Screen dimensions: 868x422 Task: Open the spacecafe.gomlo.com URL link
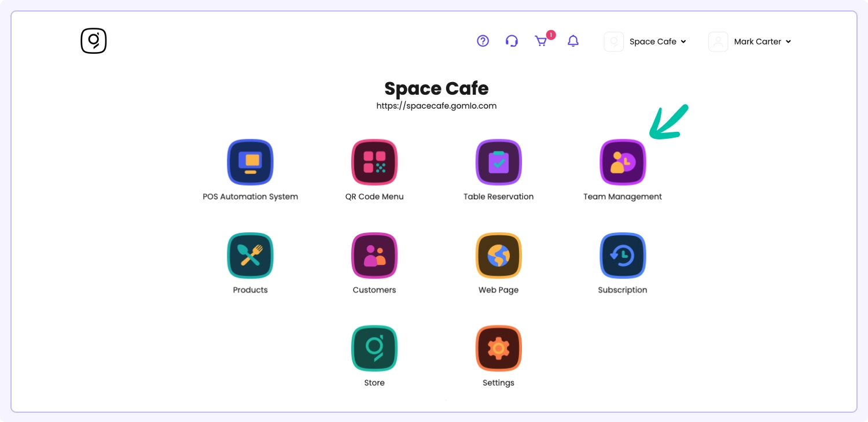pyautogui.click(x=436, y=106)
